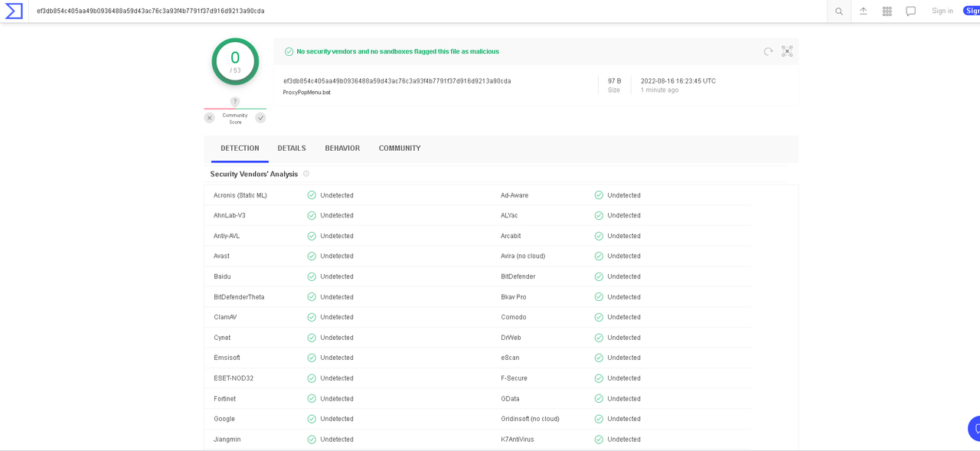Click the 2022-08-16 16:23:45 UTC timestamp
This screenshot has width=980, height=451.
(x=678, y=81)
